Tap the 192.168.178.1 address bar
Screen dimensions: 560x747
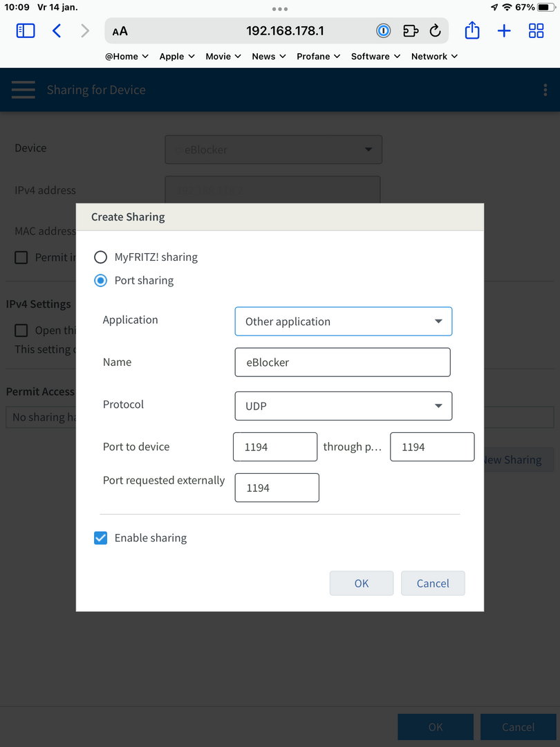285,31
